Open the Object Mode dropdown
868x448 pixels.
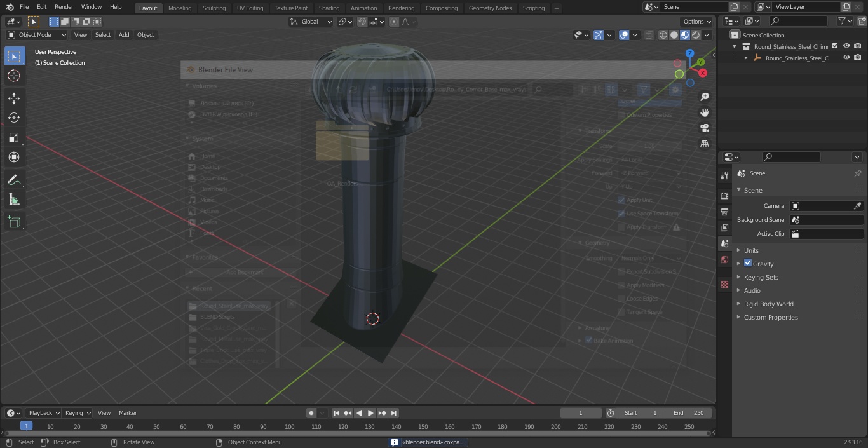click(37, 35)
